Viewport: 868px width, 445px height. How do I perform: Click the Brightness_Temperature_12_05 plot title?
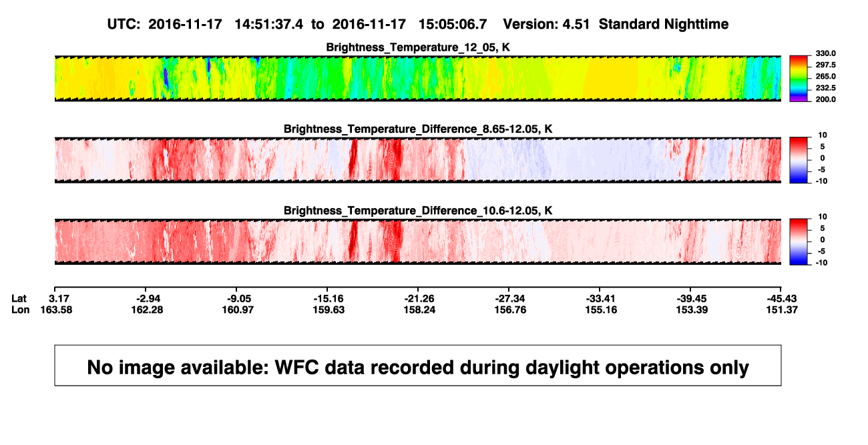point(418,47)
